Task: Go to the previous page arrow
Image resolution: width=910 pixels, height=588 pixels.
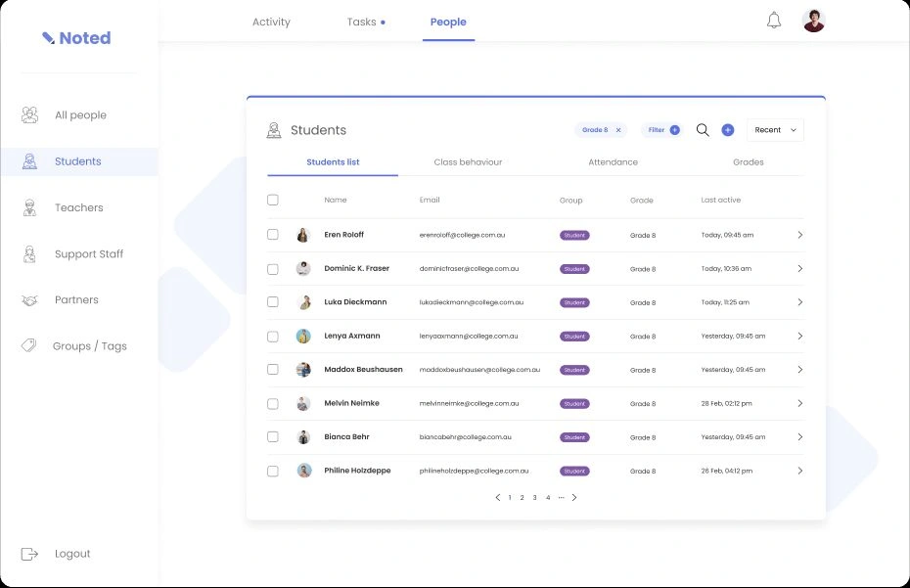Action: click(x=497, y=497)
